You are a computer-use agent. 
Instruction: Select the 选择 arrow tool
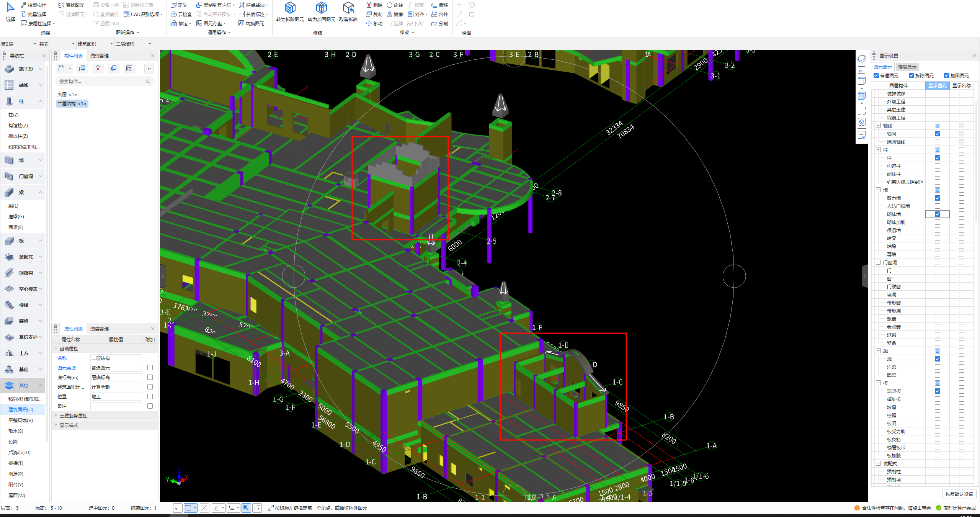click(x=10, y=11)
